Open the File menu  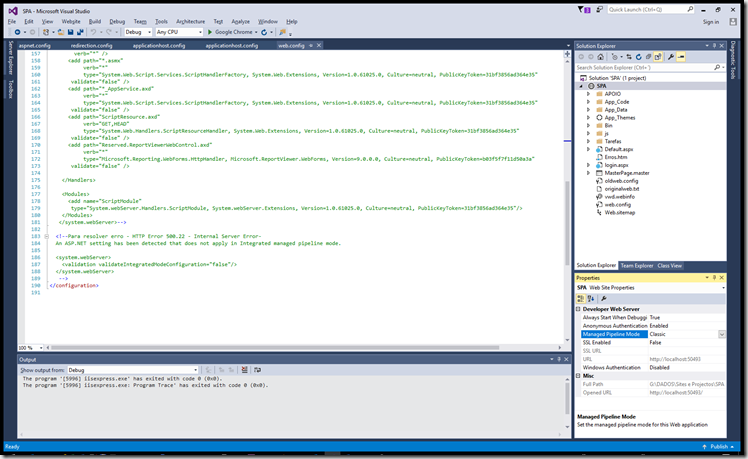(x=12, y=21)
